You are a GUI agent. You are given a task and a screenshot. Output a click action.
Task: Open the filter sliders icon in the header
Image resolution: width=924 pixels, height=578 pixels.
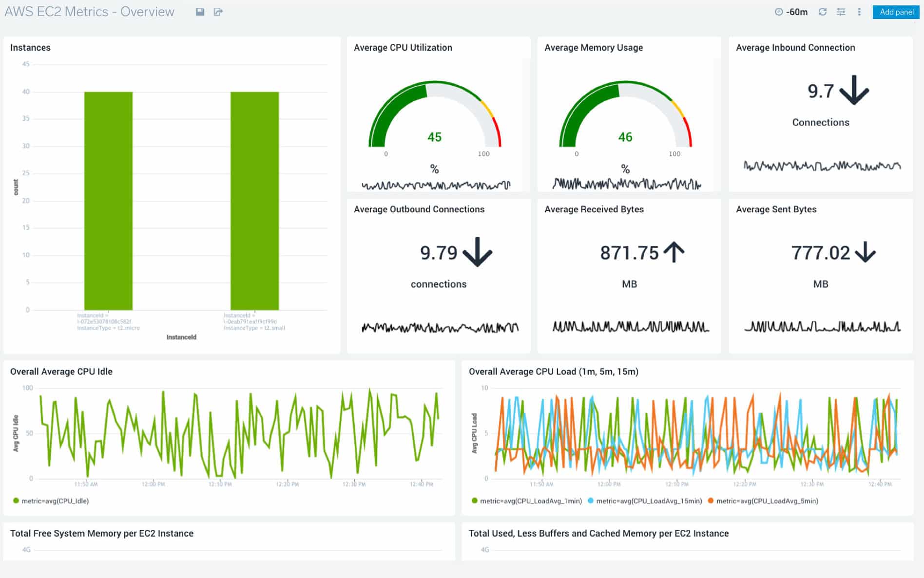click(x=841, y=12)
